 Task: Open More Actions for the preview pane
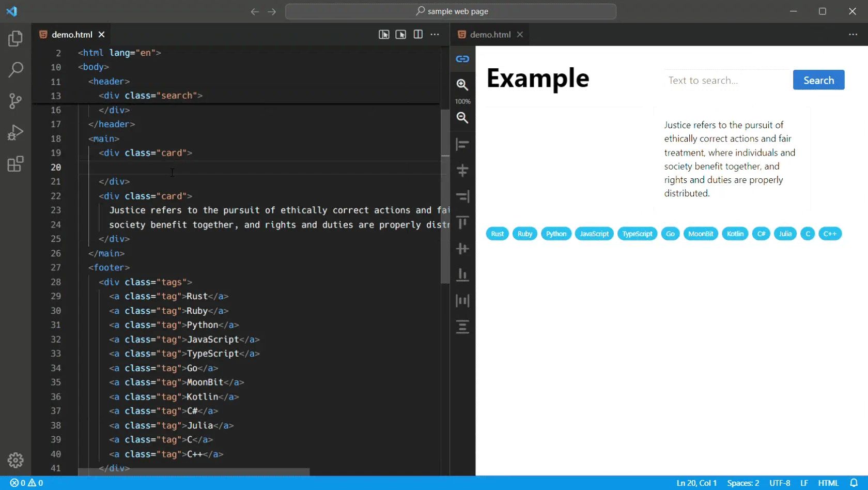(853, 34)
